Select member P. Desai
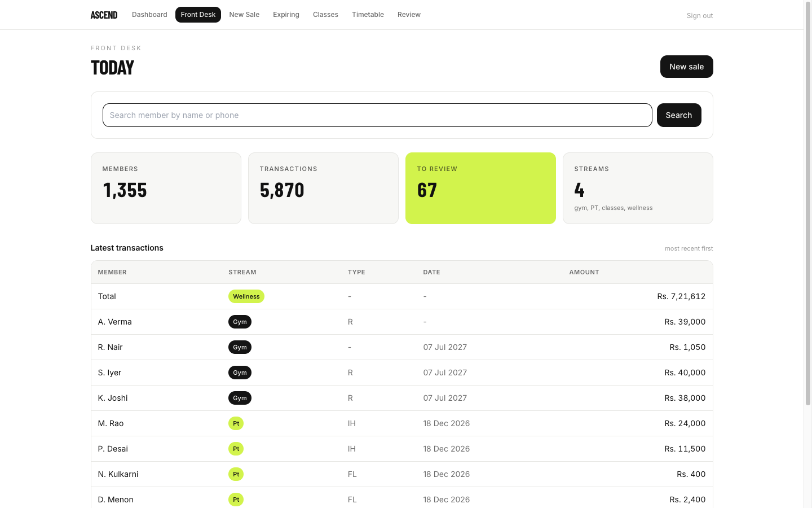The height and width of the screenshot is (508, 812). (x=113, y=449)
